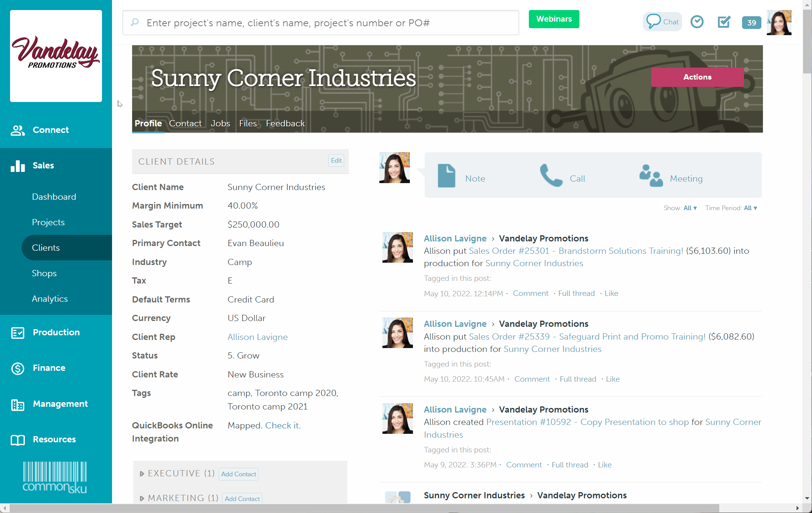Open the Production section in the sidebar

coord(56,332)
